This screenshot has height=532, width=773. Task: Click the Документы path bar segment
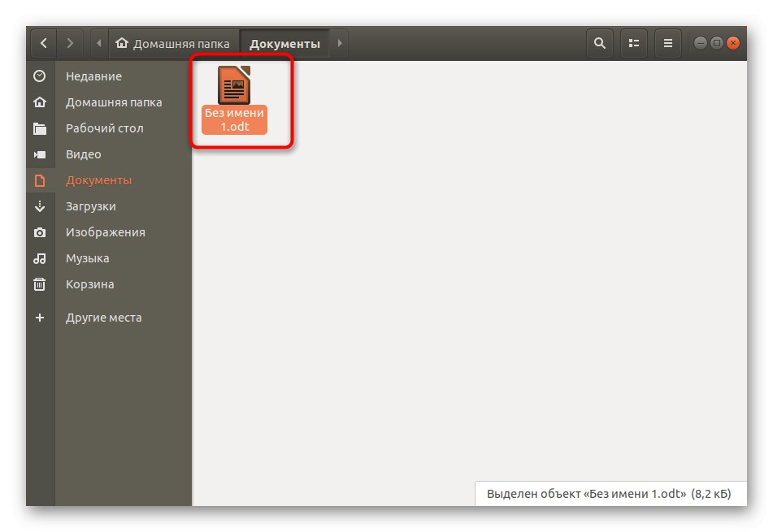[x=285, y=43]
